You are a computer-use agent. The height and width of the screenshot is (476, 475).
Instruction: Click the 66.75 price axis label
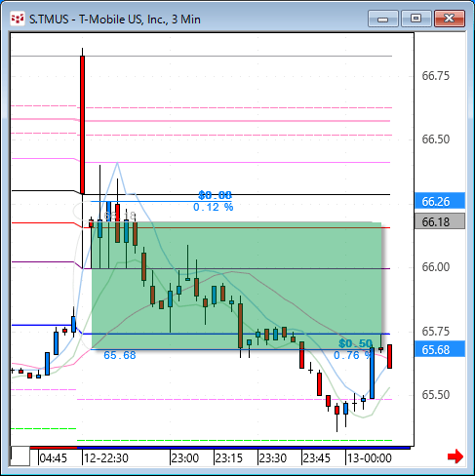click(x=436, y=76)
